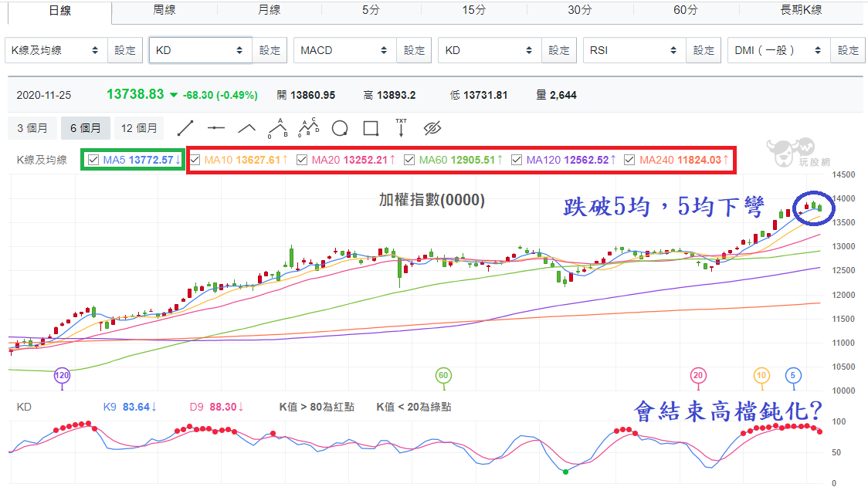Click the green 60 period marker
The image size is (868, 487).
tap(443, 375)
